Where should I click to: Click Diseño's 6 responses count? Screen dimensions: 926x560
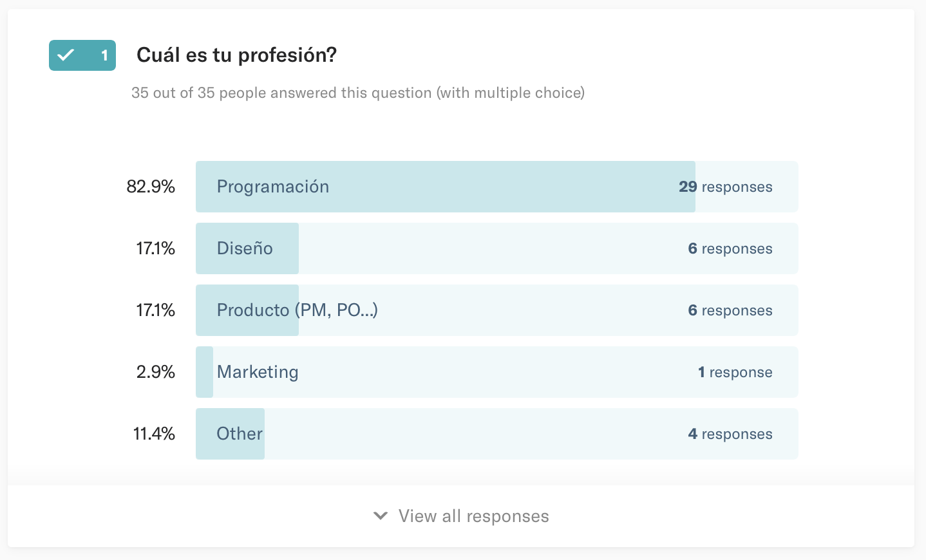coord(730,248)
